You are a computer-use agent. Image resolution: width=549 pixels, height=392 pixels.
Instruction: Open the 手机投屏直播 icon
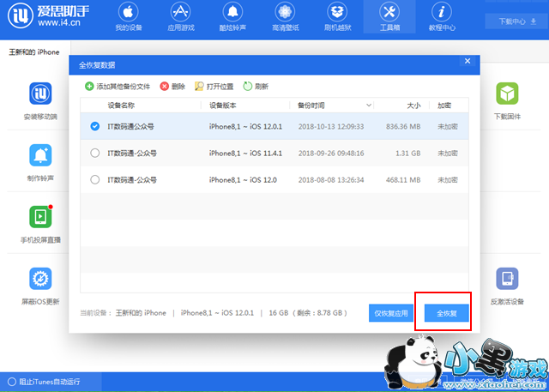(x=40, y=217)
